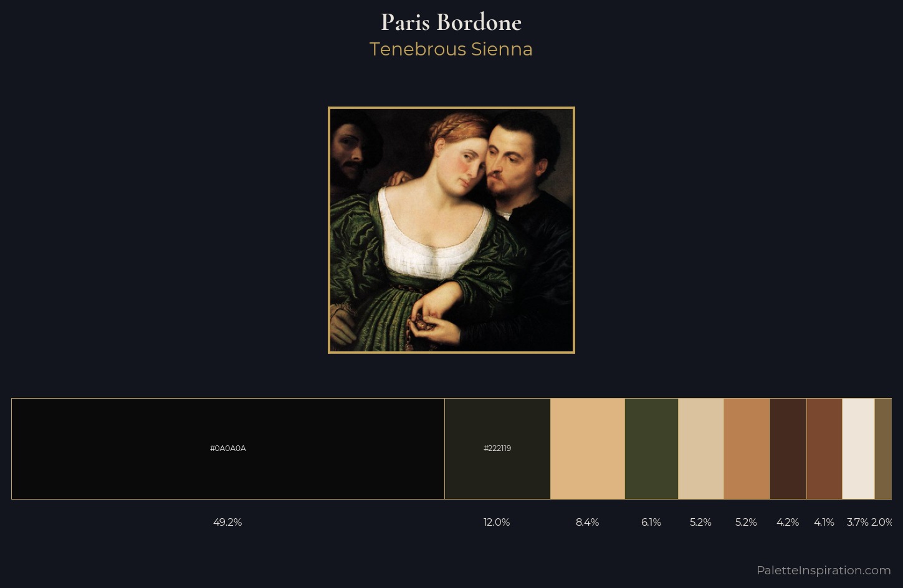Click the '#222119' hex code text
The width and height of the screenshot is (903, 588).
(497, 448)
